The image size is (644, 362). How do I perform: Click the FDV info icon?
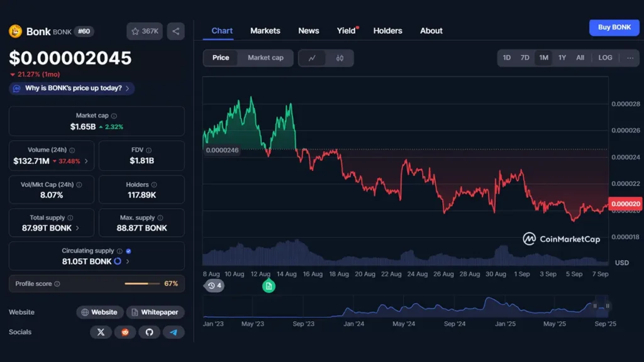pyautogui.click(x=148, y=150)
